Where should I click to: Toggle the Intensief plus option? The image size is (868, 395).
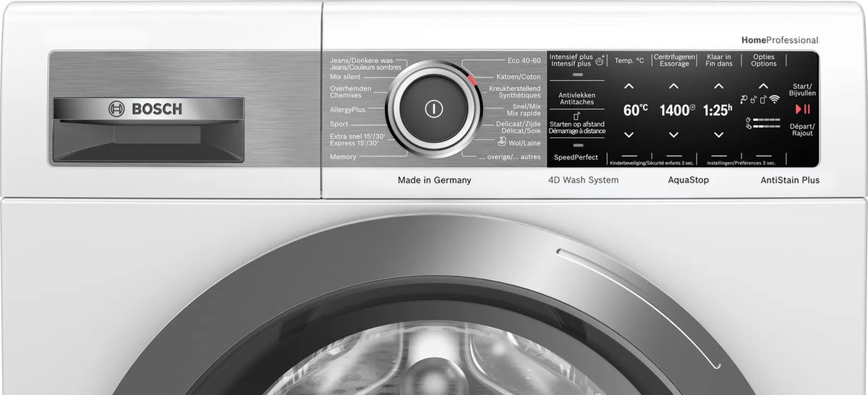(576, 74)
